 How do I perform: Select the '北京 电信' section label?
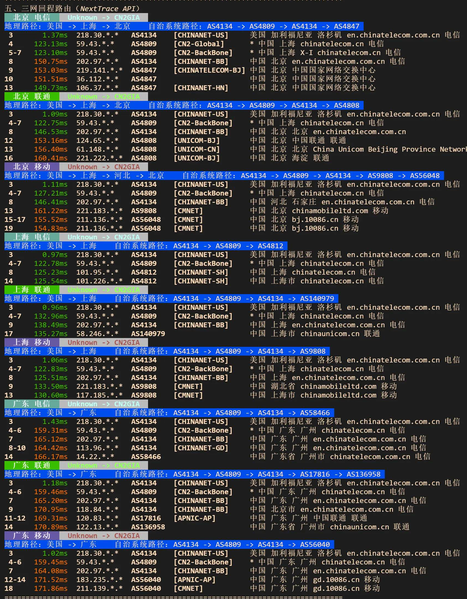(x=32, y=17)
